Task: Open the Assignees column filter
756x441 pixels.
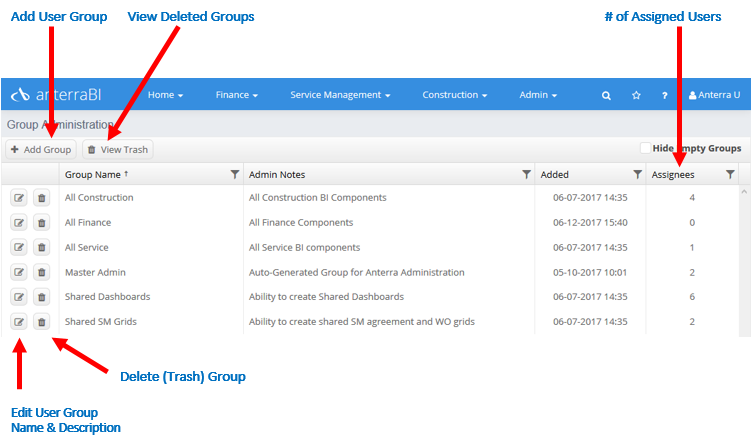Action: tap(730, 174)
